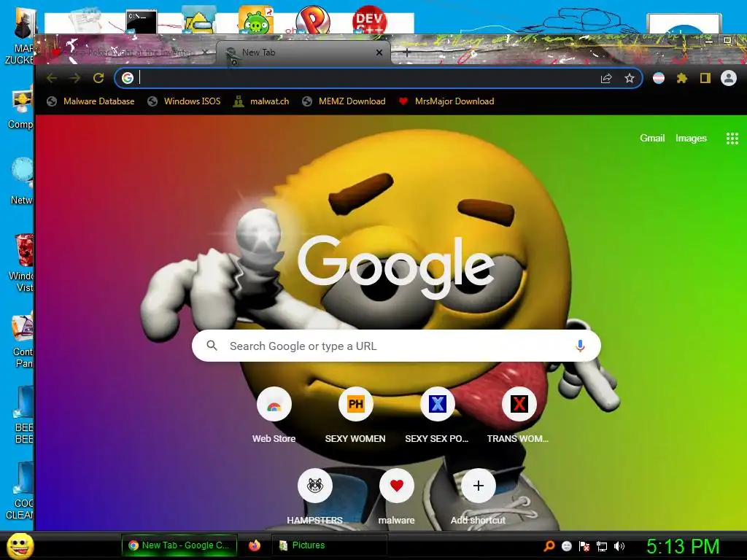The height and width of the screenshot is (560, 747).
Task: Close the New Tab tab
Action: click(379, 52)
